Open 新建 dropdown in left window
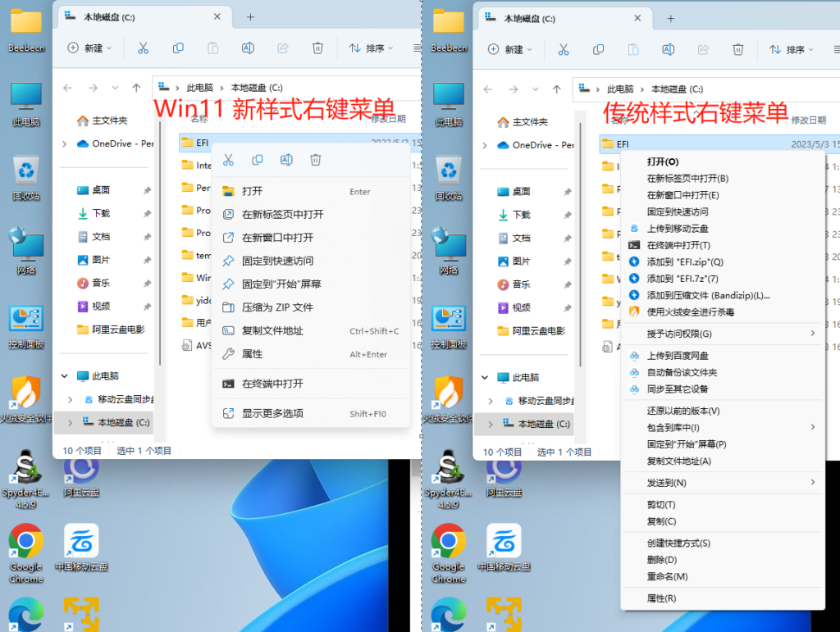 [x=89, y=48]
